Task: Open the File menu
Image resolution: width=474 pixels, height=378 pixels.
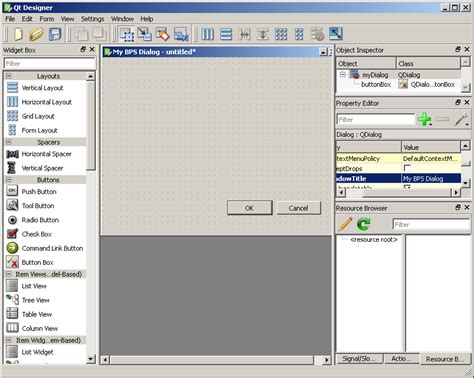Action: [x=10, y=19]
